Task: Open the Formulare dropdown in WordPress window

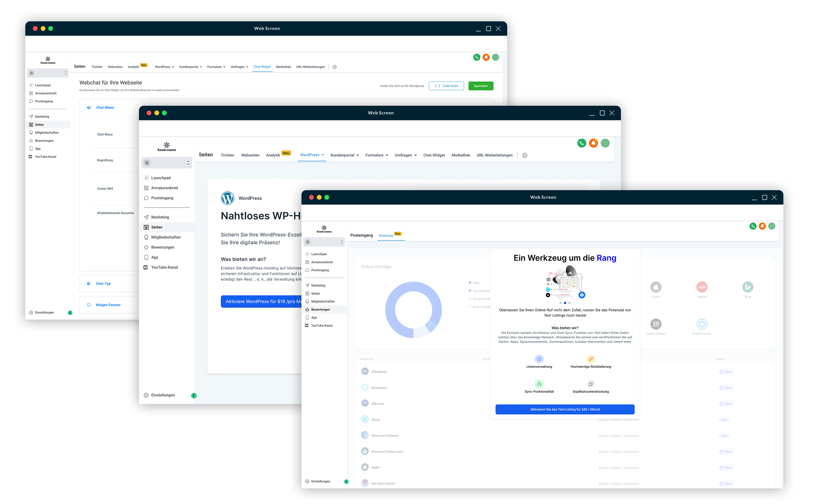Action: (377, 155)
